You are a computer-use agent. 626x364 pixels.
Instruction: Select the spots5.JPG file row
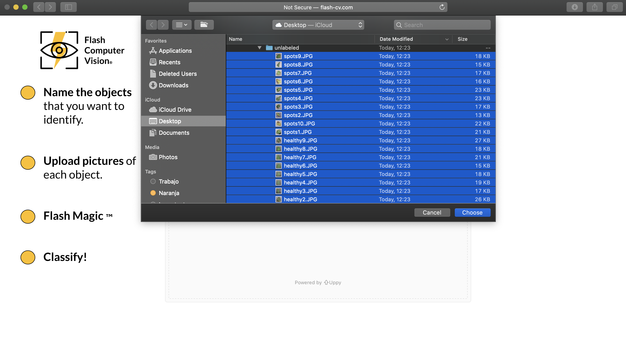coord(298,90)
